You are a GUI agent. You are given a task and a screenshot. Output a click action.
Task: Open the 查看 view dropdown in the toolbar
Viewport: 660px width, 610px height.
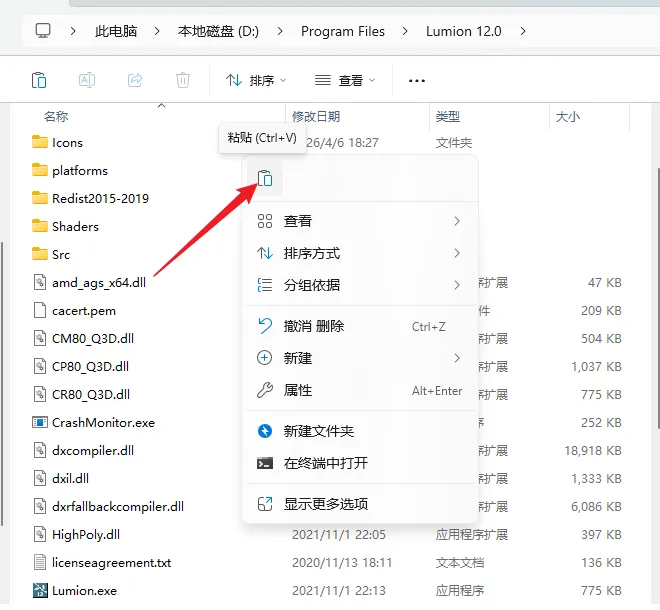point(345,80)
